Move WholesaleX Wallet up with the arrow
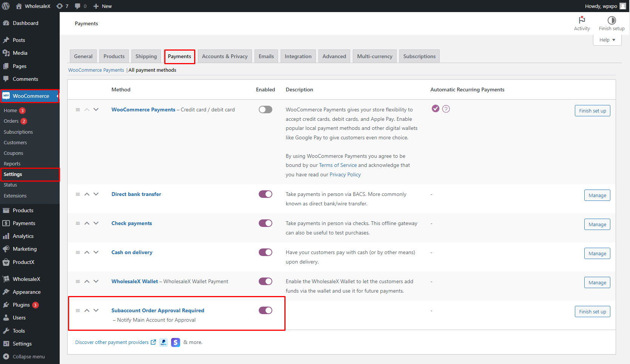 (87, 281)
